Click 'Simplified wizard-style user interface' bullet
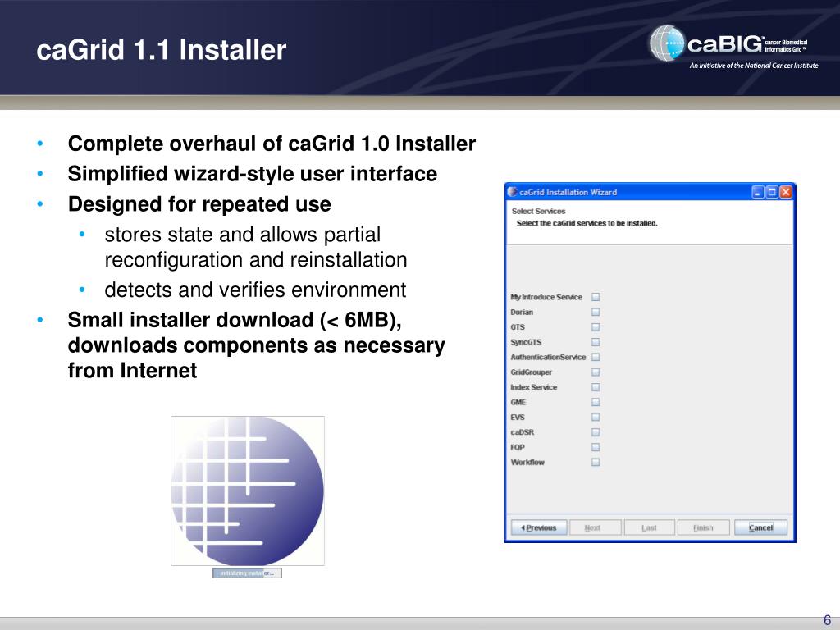 pyautogui.click(x=253, y=174)
